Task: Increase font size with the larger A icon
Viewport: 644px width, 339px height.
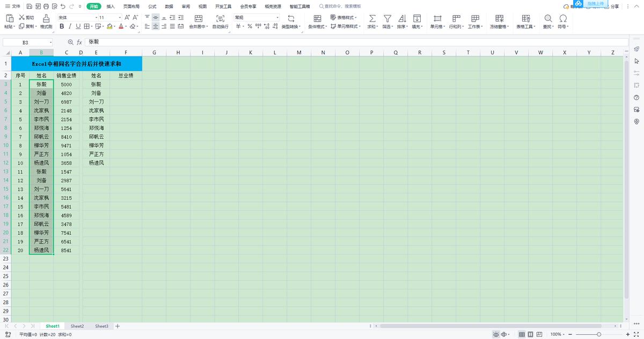Action: point(127,17)
